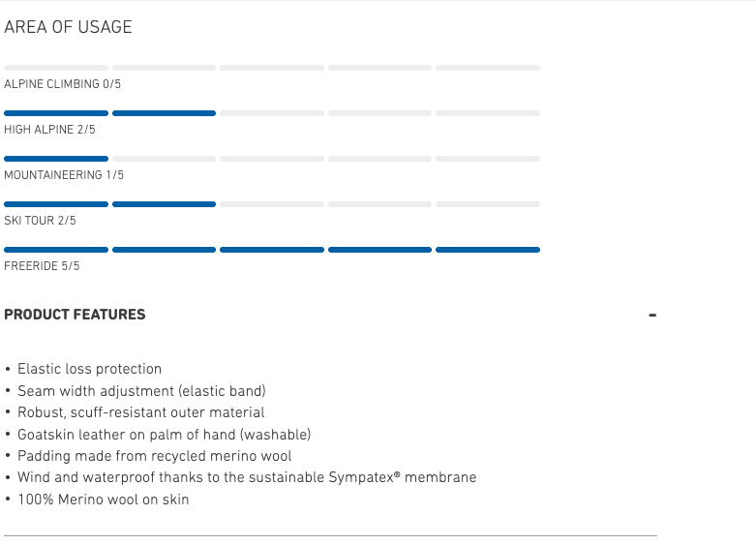The image size is (756, 545).
Task: Click the Alpine Climbing 0/5 label
Action: click(62, 84)
